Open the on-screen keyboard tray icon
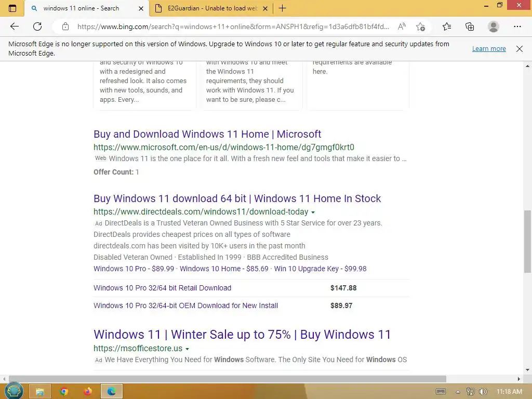The image size is (532, 399). pos(441,392)
